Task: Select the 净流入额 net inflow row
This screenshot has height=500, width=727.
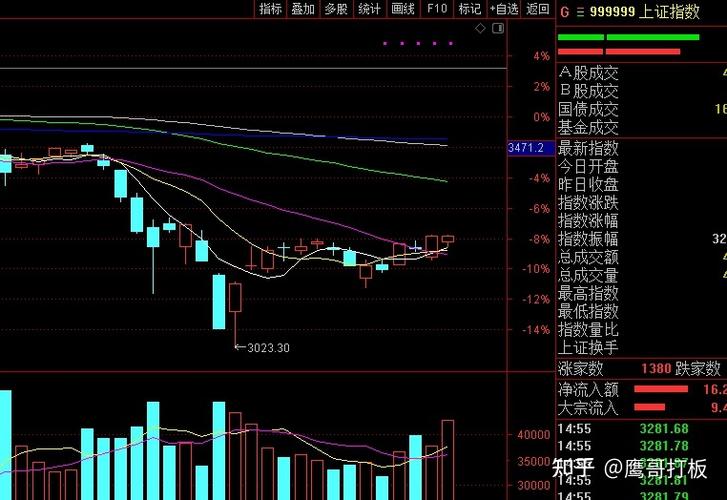Action: tap(588, 388)
